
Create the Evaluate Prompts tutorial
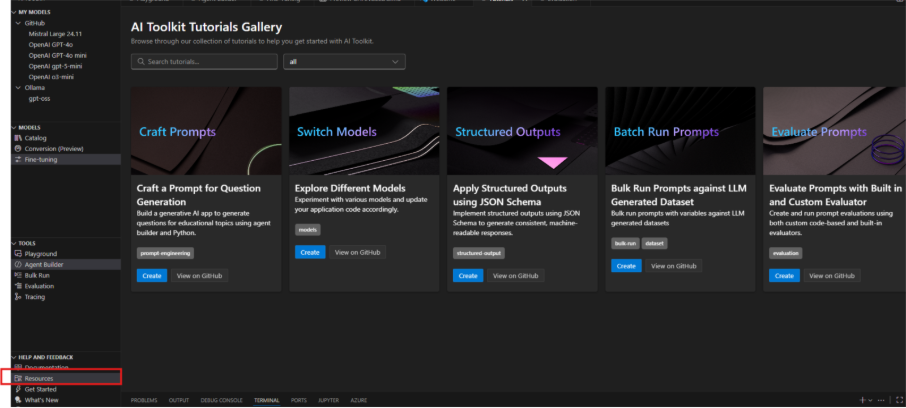(x=784, y=276)
